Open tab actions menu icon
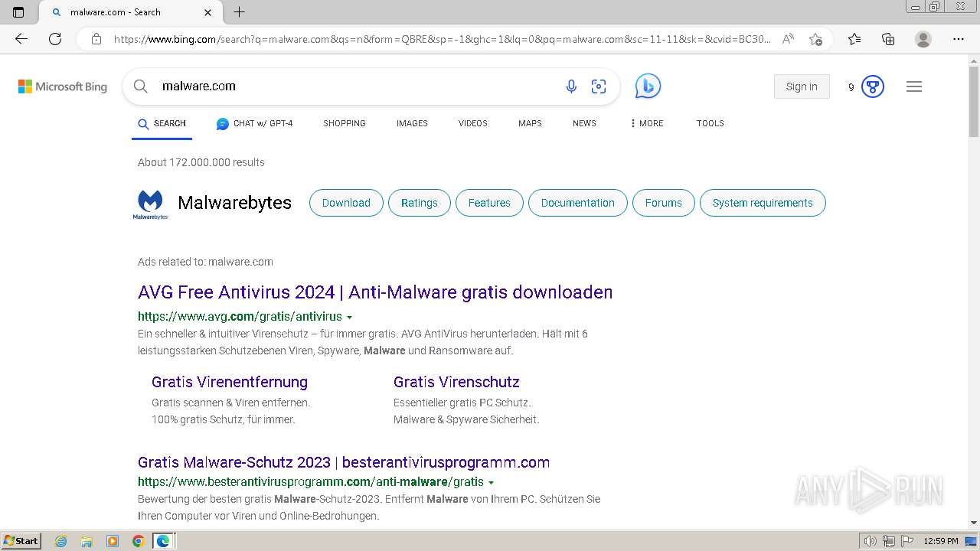This screenshot has width=980, height=551. (x=18, y=12)
